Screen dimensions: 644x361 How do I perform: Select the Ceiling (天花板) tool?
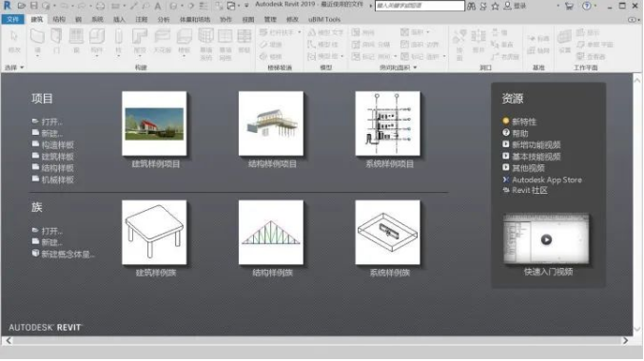163,42
